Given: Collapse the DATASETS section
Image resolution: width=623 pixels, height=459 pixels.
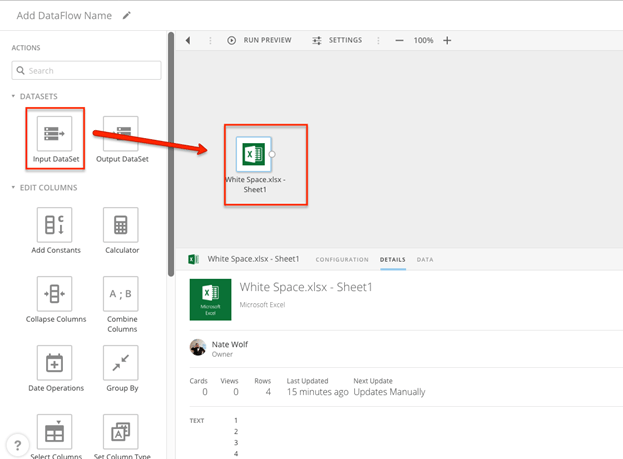Looking at the screenshot, I should [x=13, y=96].
